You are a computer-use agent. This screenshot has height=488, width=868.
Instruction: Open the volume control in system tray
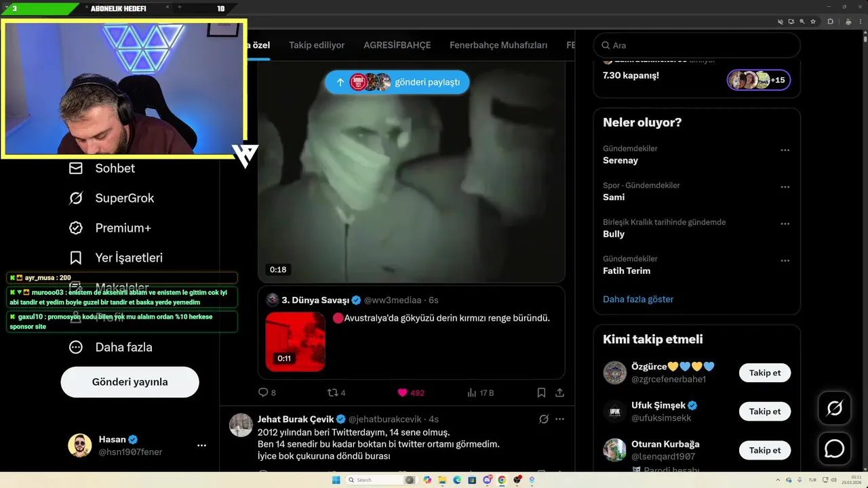click(x=833, y=480)
